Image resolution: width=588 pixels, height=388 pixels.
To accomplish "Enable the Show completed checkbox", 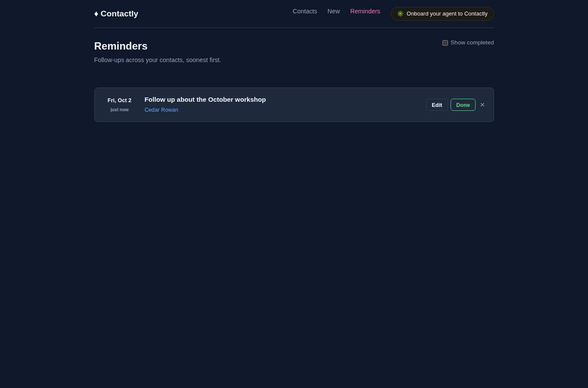I will point(445,43).
